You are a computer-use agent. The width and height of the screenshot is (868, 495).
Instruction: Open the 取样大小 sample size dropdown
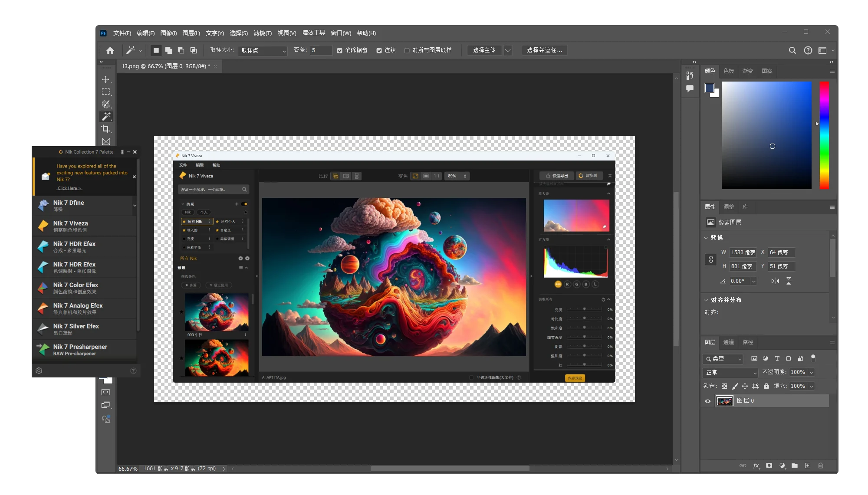[263, 51]
